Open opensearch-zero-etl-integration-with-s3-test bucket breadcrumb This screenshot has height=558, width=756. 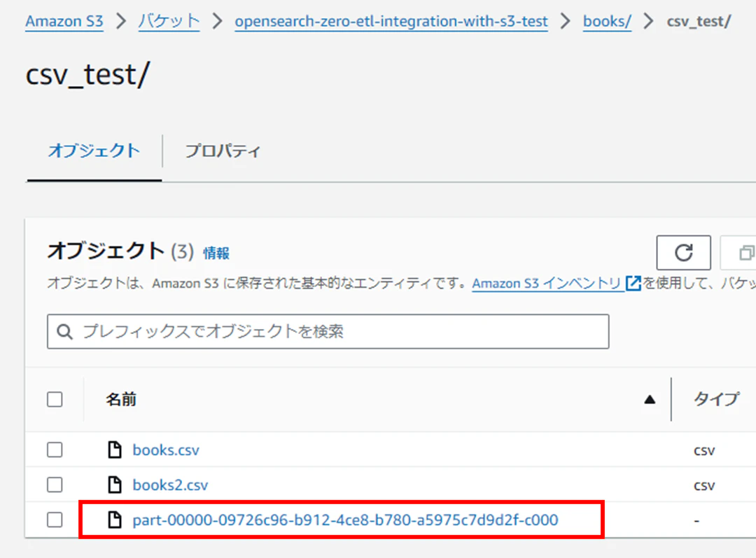391,21
